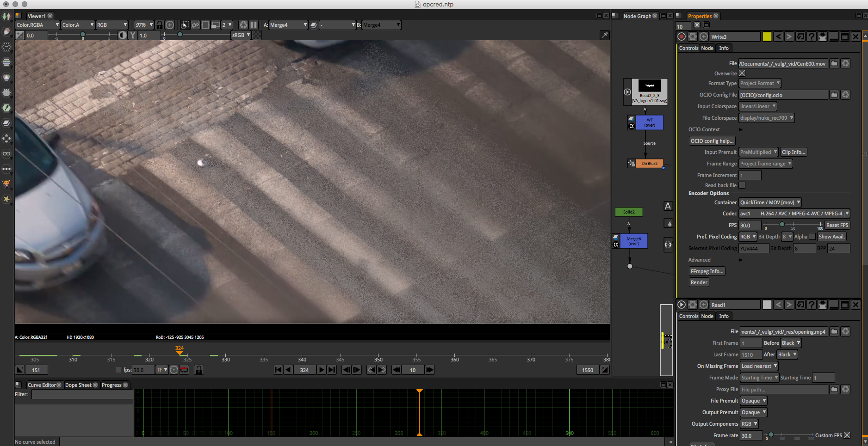
Task: Open the Codec H.264 dropdown
Action: (x=794, y=214)
